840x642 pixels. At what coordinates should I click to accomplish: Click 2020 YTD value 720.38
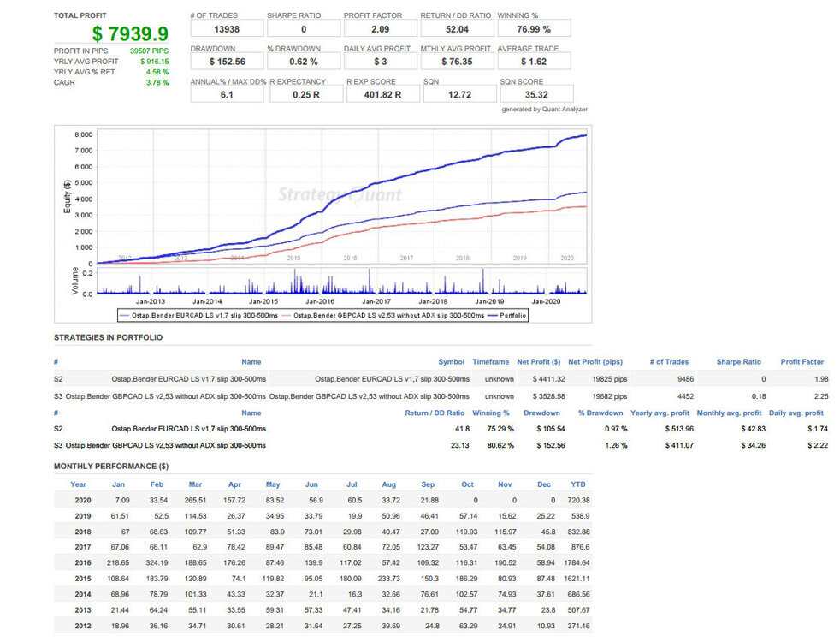click(578, 501)
